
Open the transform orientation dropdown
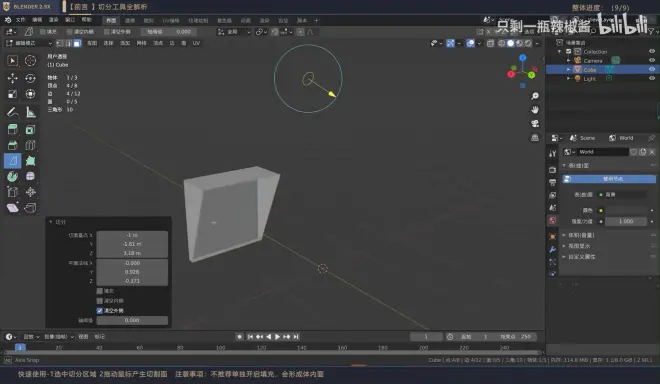[x=234, y=32]
